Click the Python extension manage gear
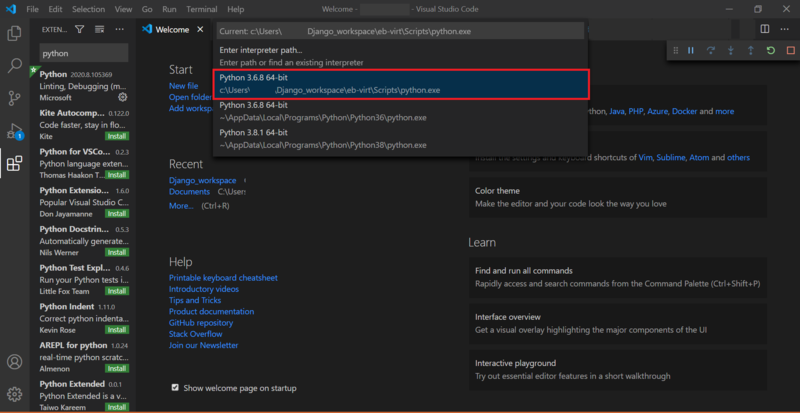 click(x=123, y=97)
